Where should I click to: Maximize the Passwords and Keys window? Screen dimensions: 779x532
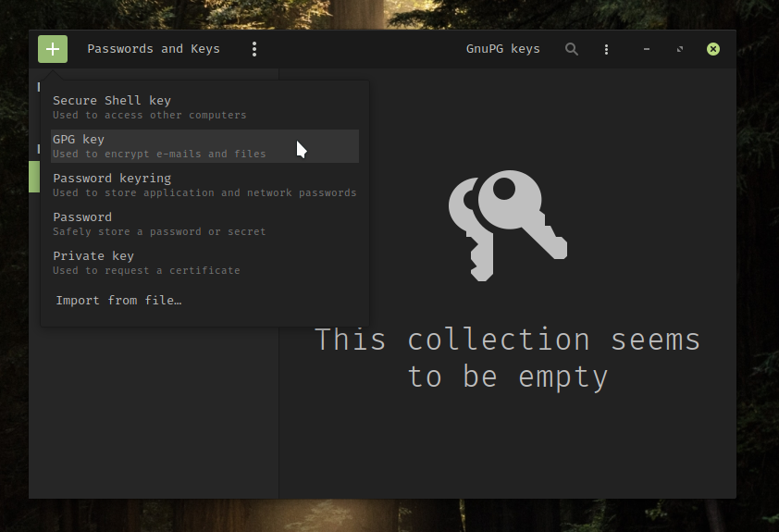click(680, 49)
